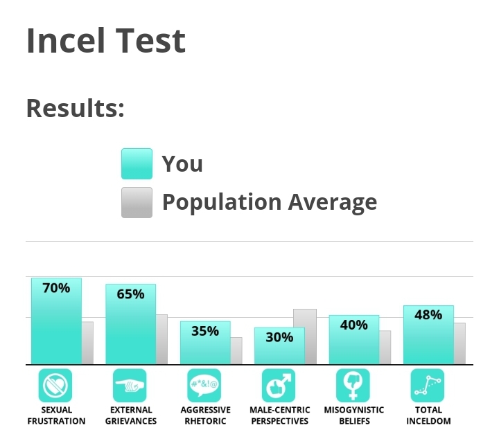Click the teal "You" legend swatch

click(137, 164)
